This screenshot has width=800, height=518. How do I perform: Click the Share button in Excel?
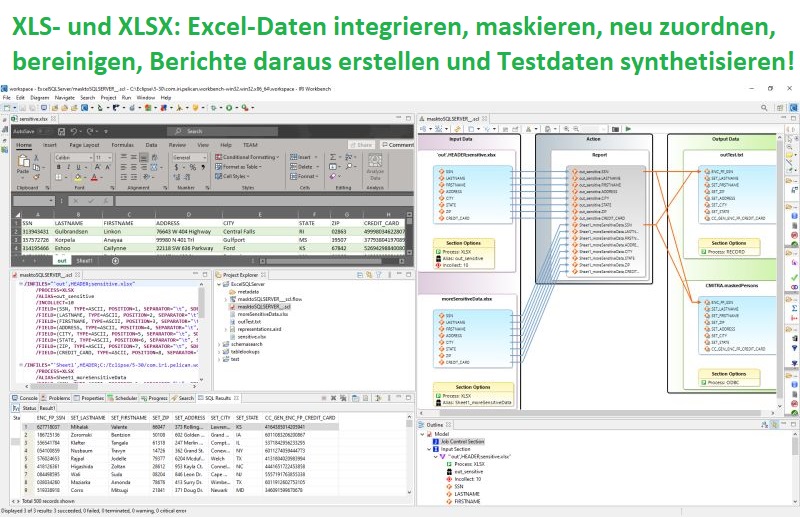pos(364,144)
